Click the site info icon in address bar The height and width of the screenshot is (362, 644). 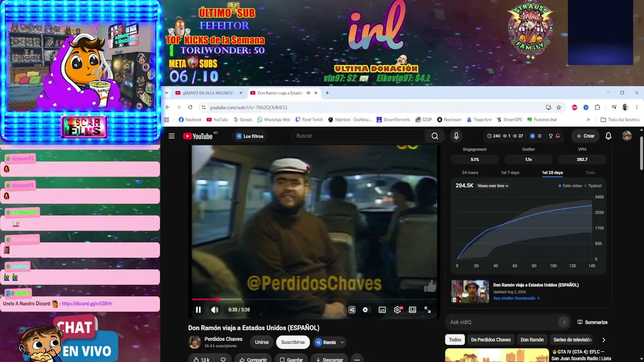pos(203,107)
